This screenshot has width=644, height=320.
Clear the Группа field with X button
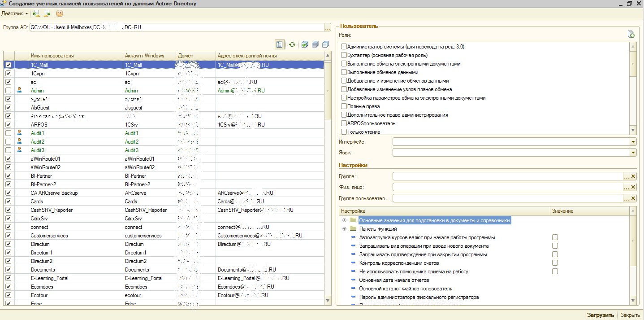click(x=633, y=176)
